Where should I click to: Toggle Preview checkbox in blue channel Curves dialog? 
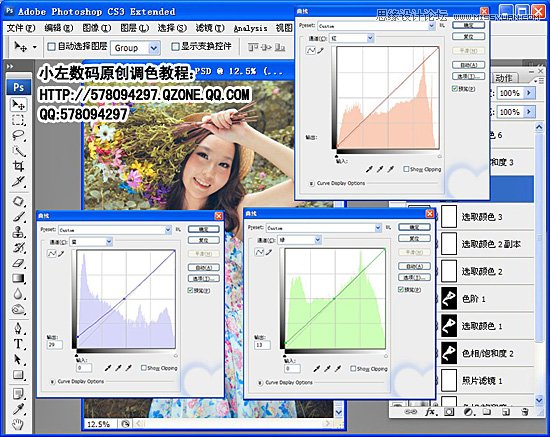tap(190, 290)
